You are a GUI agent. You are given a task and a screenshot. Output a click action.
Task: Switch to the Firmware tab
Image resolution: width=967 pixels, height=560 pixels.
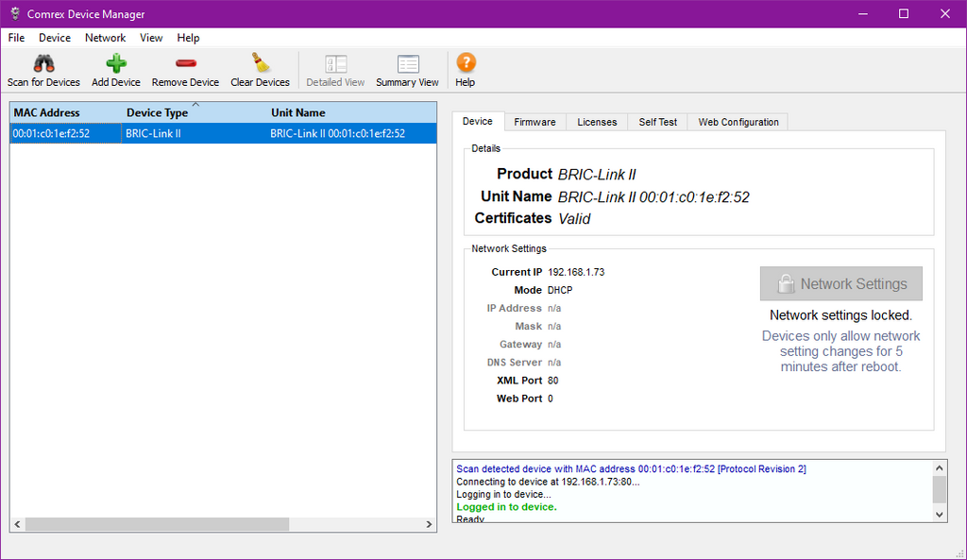[x=534, y=122]
